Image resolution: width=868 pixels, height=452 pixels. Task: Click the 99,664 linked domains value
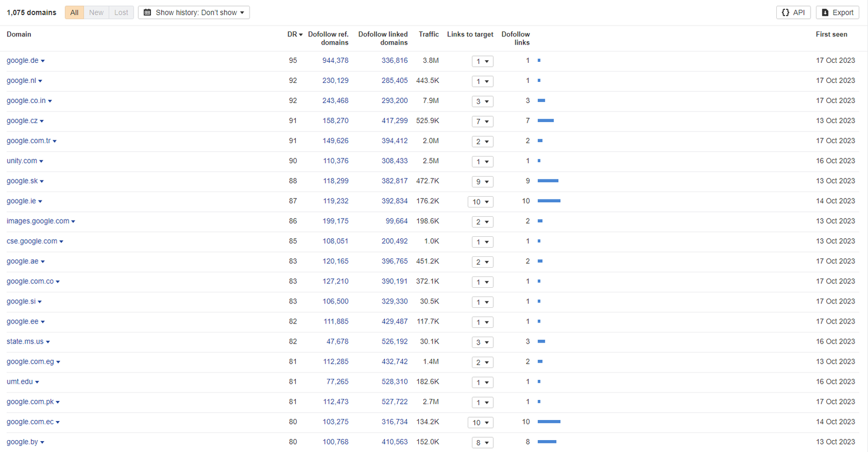[x=397, y=221]
